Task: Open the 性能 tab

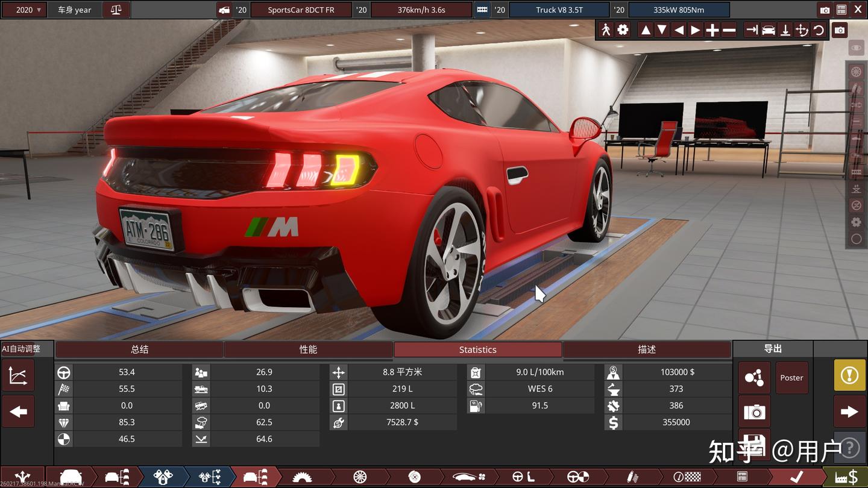Action: pyautogui.click(x=308, y=349)
